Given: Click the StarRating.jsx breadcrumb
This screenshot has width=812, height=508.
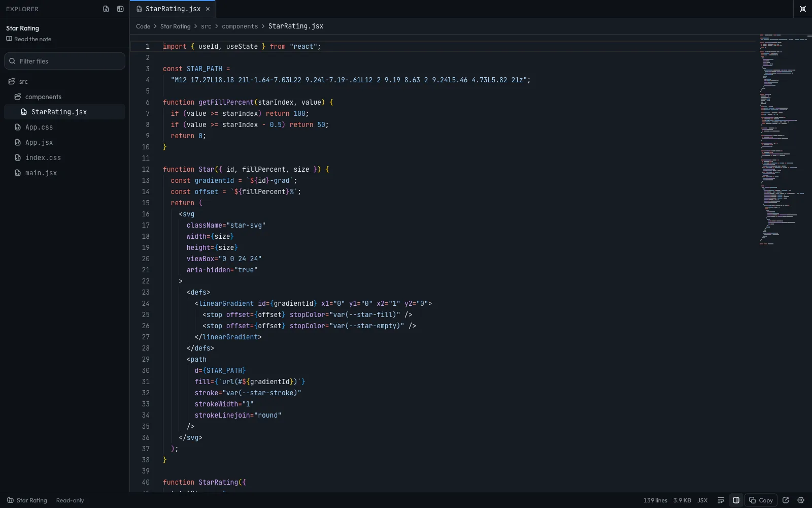Looking at the screenshot, I should (296, 26).
